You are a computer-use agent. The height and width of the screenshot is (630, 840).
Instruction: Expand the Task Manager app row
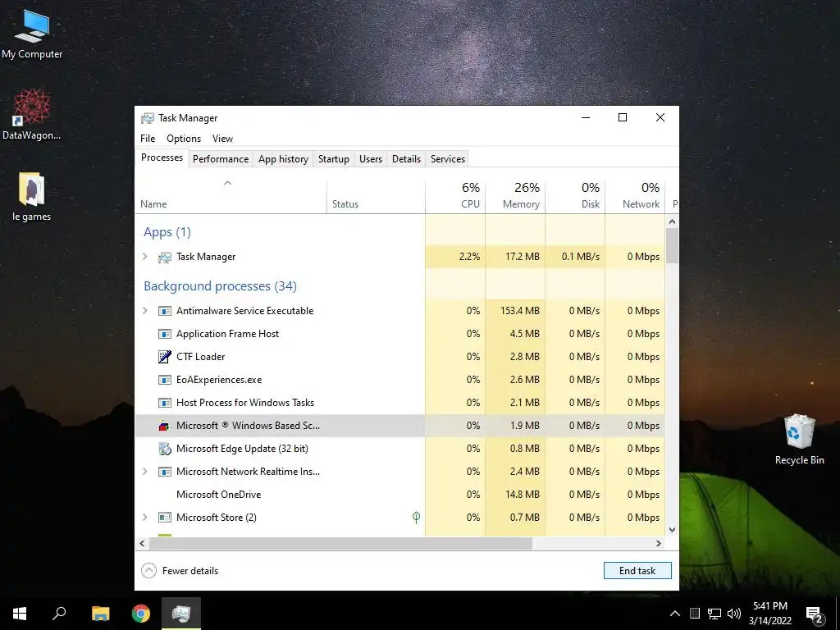point(144,257)
